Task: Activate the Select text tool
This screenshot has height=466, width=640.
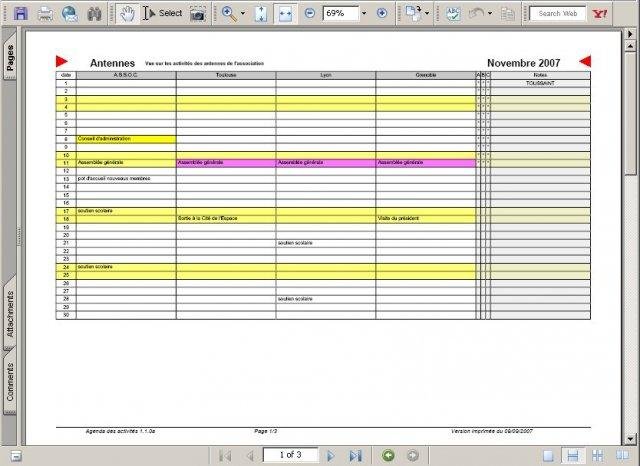Action: [x=163, y=13]
